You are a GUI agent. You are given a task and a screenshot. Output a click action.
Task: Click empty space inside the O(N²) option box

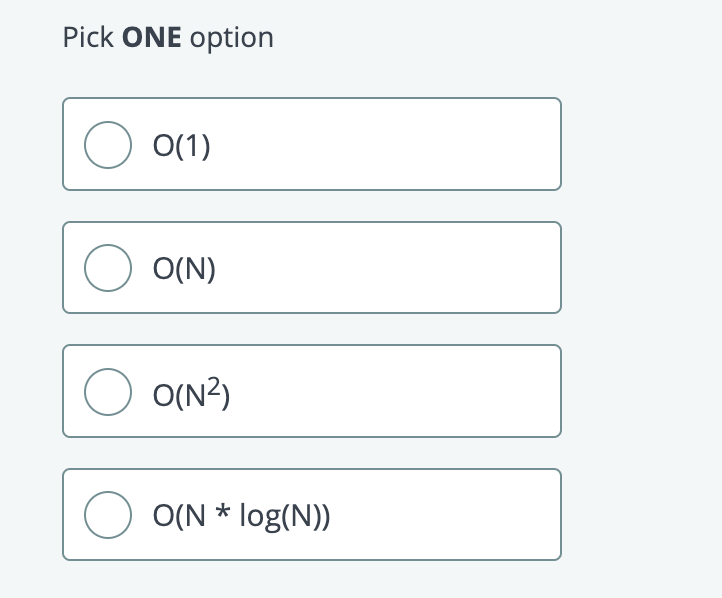[400, 391]
